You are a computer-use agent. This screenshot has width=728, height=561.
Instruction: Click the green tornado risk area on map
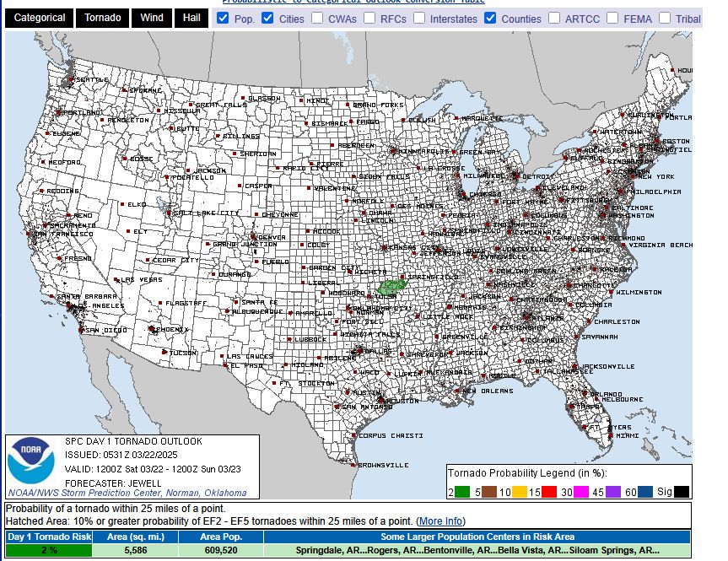click(x=392, y=286)
